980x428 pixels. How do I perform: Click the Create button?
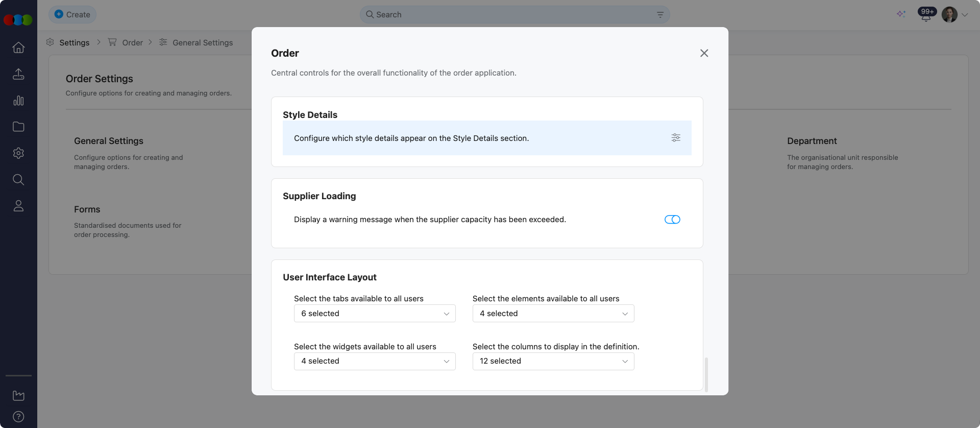tap(72, 15)
